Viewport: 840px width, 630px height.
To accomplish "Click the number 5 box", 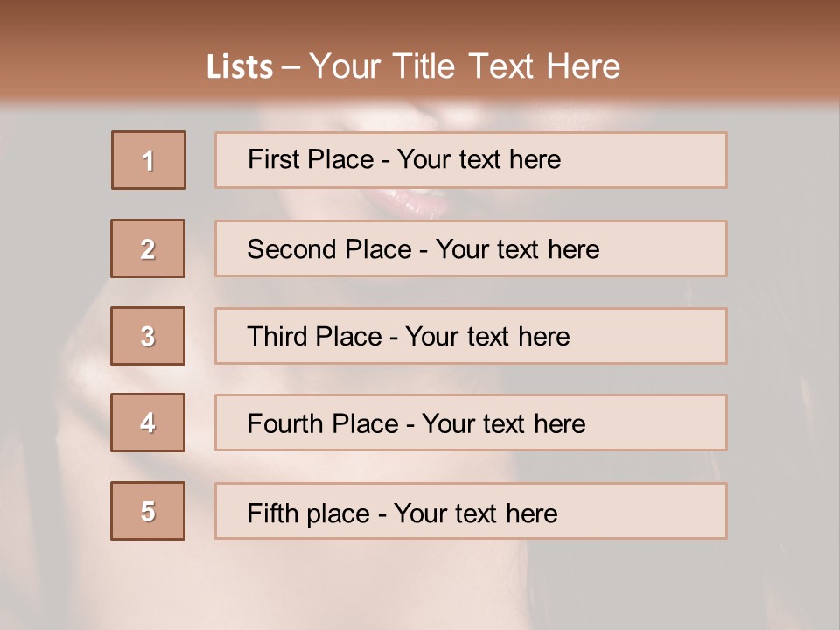I will pyautogui.click(x=148, y=511).
